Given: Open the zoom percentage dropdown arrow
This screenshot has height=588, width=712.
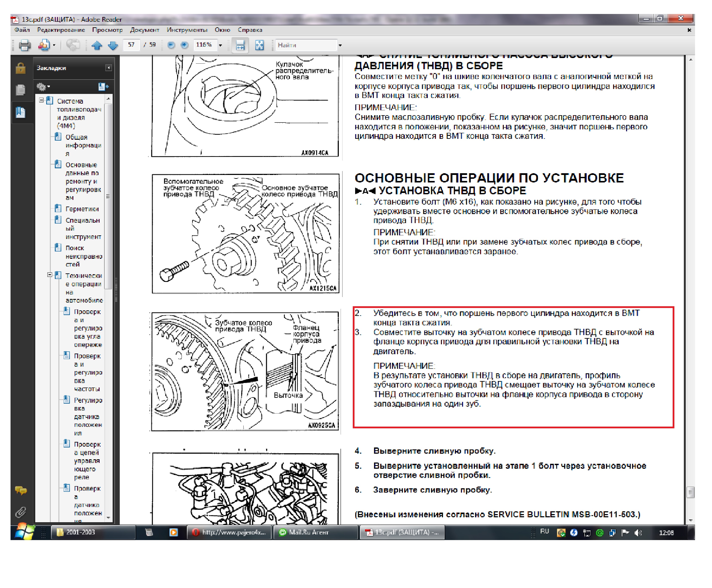Looking at the screenshot, I should 221,45.
